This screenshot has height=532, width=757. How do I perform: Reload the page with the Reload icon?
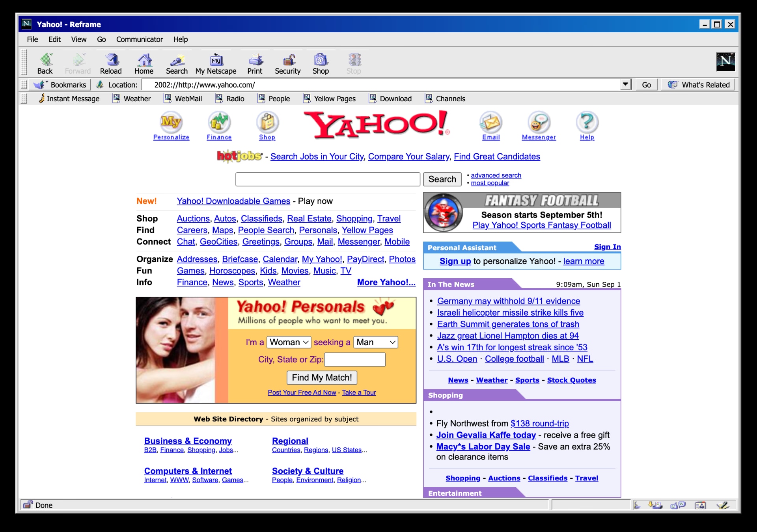(x=111, y=63)
